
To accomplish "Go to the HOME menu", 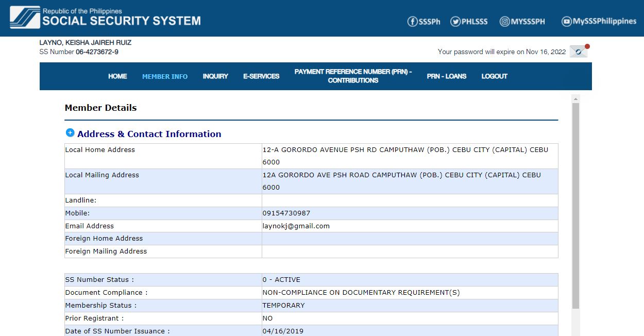I will [117, 76].
